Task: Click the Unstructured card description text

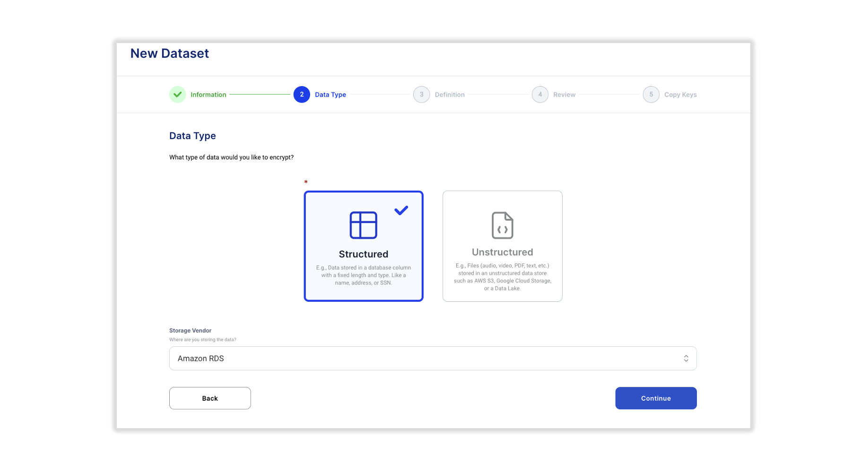Action: (x=503, y=277)
